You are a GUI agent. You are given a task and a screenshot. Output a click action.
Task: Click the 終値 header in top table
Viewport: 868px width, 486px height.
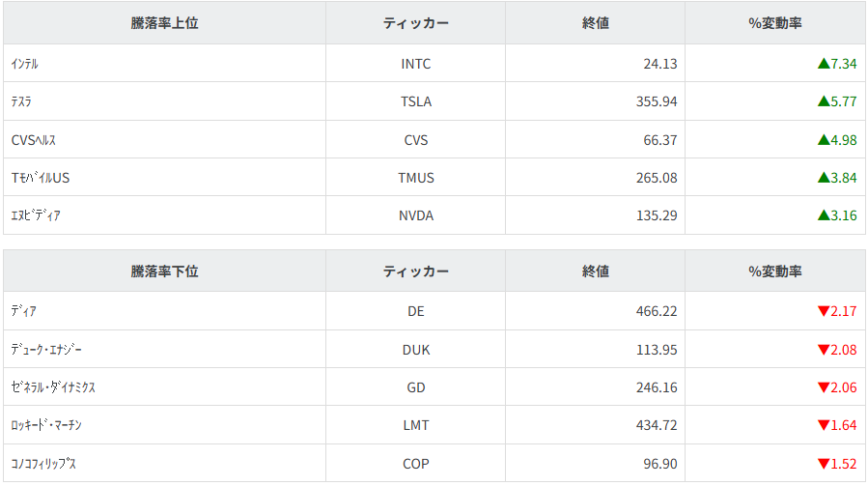tap(596, 23)
